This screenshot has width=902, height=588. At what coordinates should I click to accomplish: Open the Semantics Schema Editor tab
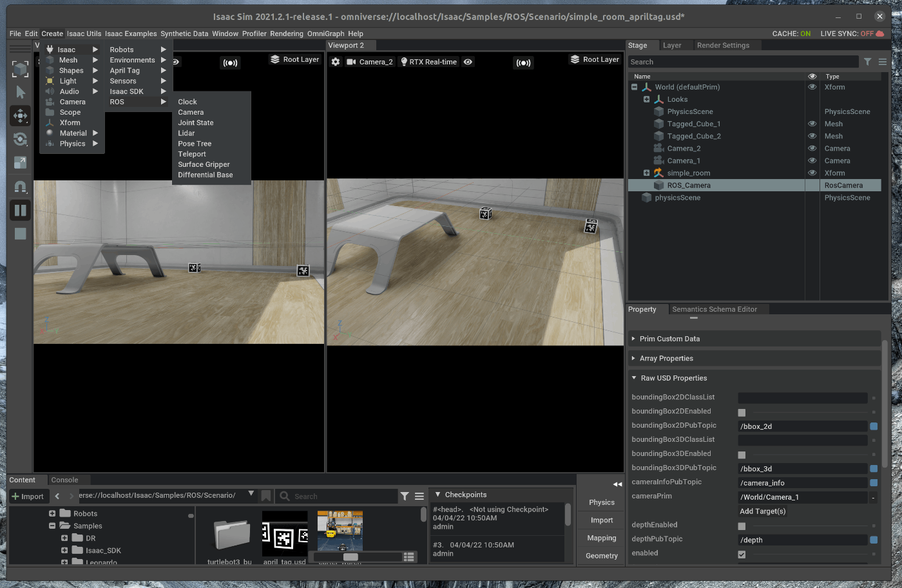(x=715, y=309)
